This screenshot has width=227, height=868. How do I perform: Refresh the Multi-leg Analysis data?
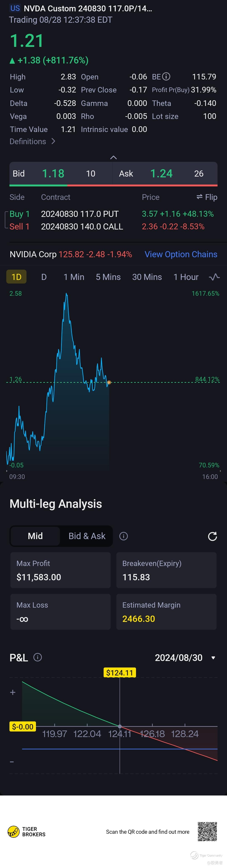(212, 536)
